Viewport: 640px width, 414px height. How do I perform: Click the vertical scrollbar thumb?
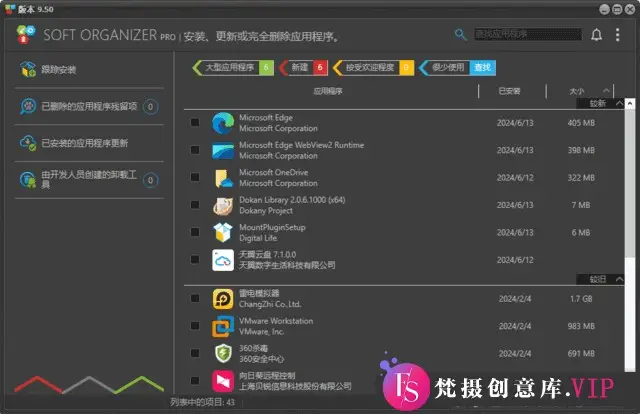pos(630,184)
